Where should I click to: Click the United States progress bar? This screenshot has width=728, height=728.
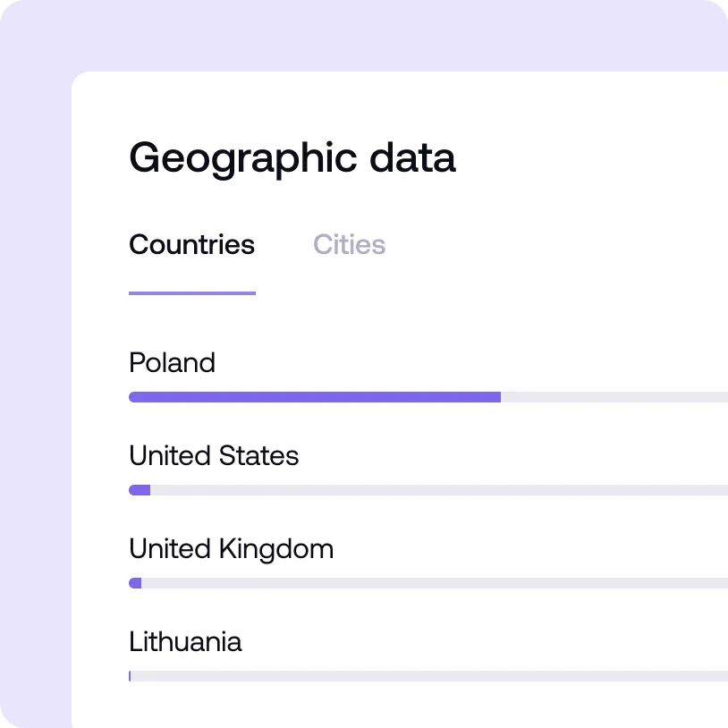click(358, 489)
